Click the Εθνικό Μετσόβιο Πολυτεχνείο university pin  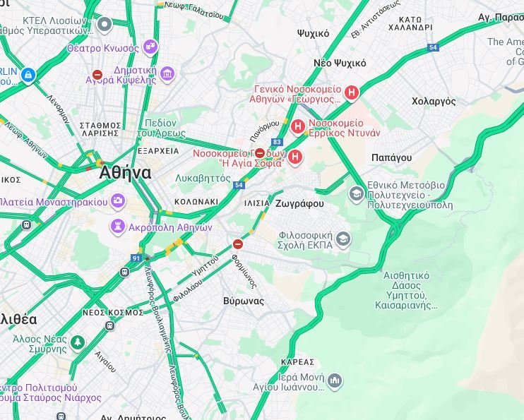point(356,194)
